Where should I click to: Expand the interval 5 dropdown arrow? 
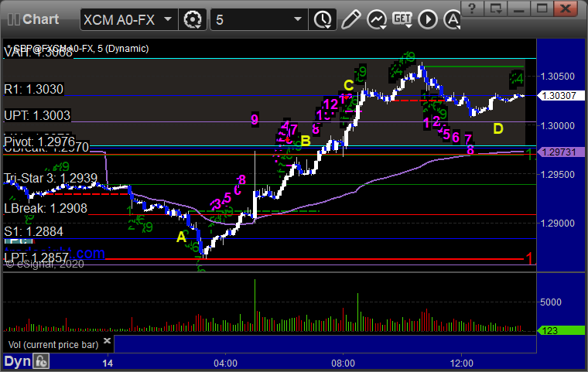click(x=298, y=19)
